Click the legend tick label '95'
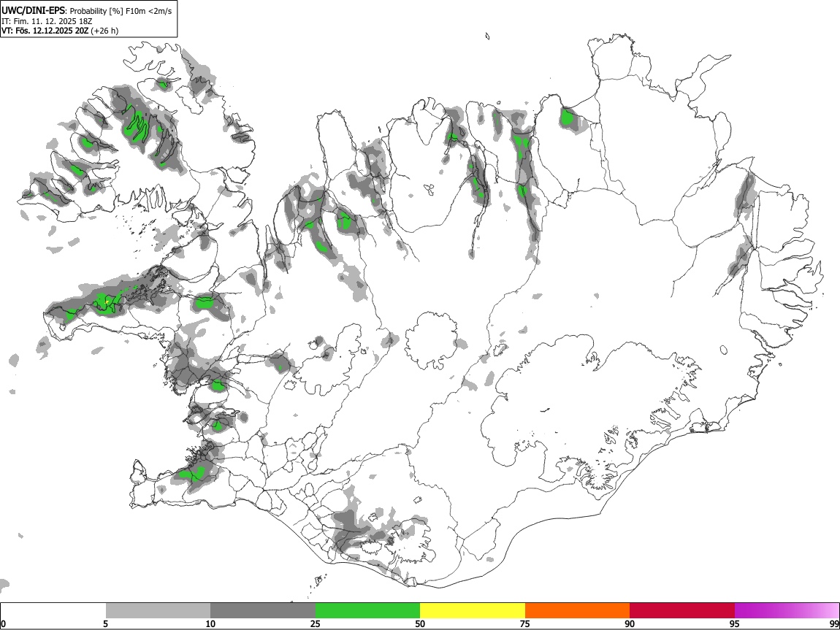 pos(735,623)
